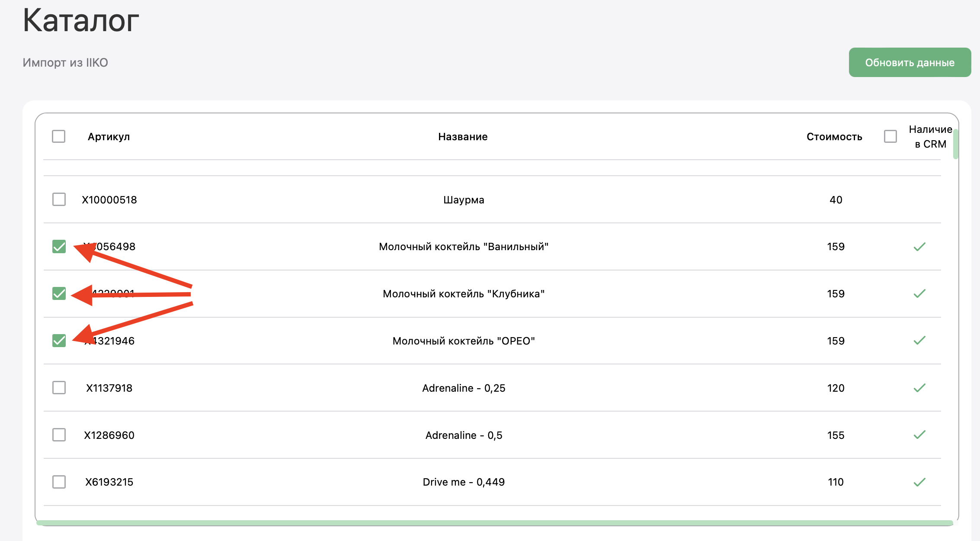980x541 pixels.
Task: Click the CRM checkmark icon for "Клубника"
Action: (919, 293)
